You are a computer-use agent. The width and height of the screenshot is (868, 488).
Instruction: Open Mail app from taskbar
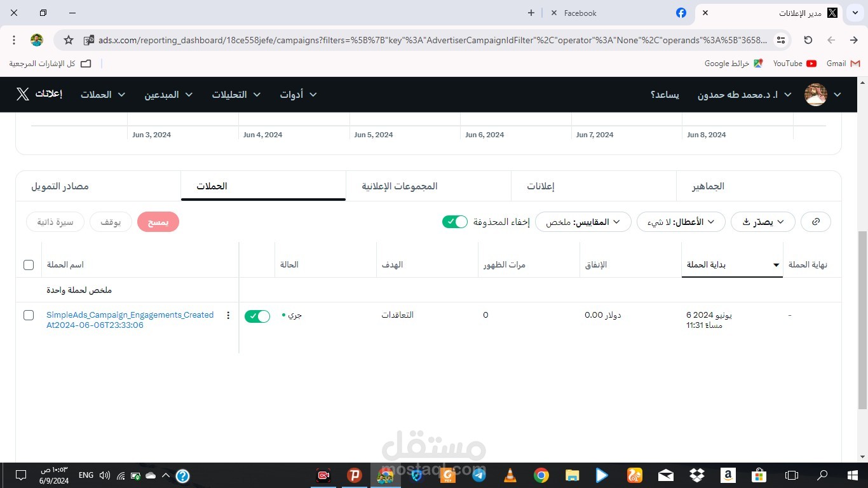tap(666, 475)
